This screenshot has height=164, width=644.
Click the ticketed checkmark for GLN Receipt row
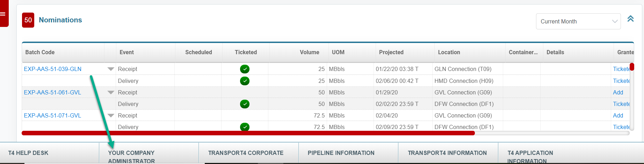(x=245, y=69)
